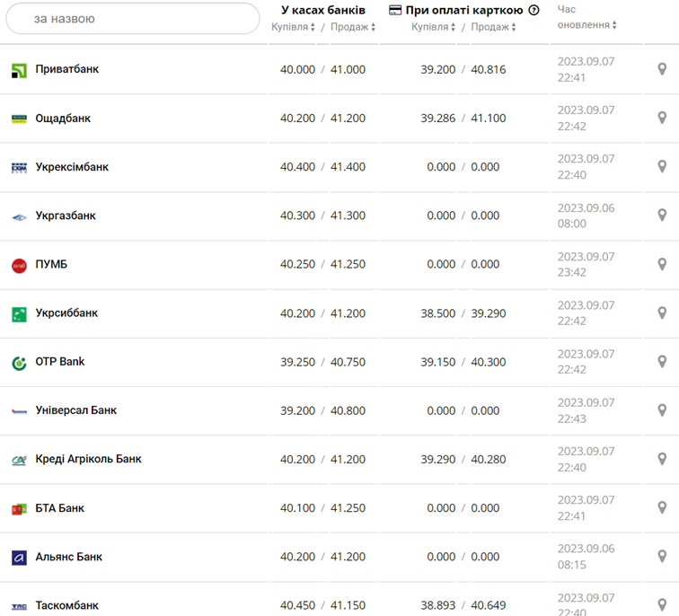Click the map pin icon for OTP Bank
This screenshot has height=616, width=679.
[662, 362]
